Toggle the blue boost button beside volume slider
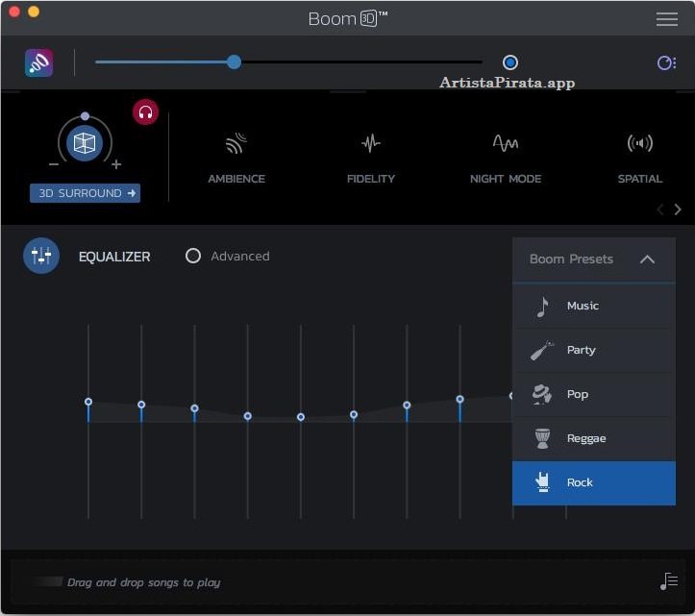This screenshot has width=695, height=616. click(x=510, y=62)
